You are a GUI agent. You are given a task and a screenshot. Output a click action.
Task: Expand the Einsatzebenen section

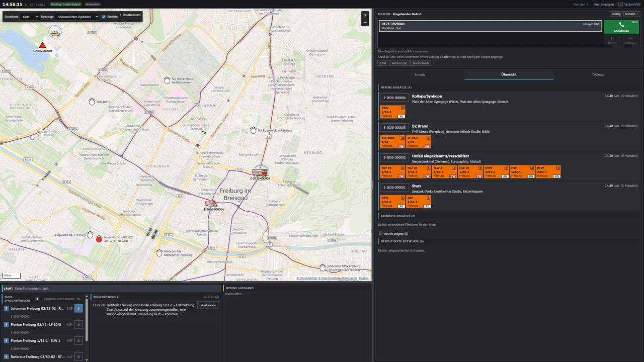(x=130, y=15)
